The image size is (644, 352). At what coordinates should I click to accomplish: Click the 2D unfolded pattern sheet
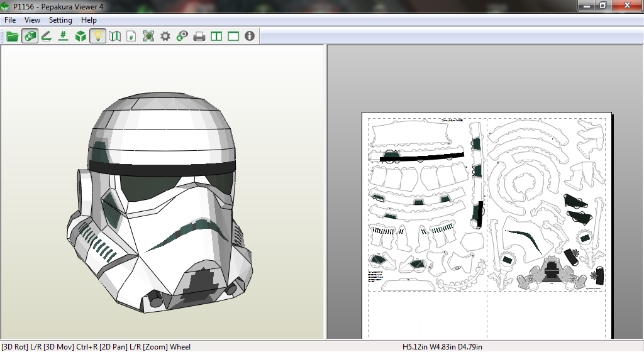487,226
